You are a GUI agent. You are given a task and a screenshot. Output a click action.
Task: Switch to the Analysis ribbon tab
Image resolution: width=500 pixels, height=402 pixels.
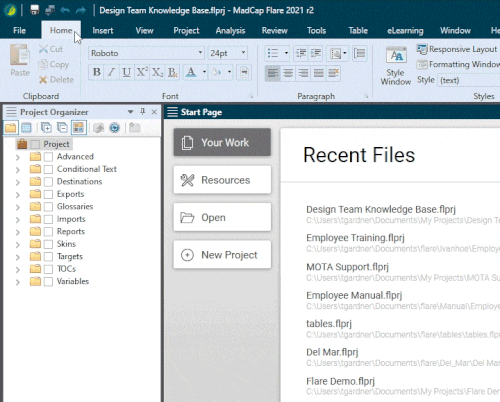[x=230, y=31]
